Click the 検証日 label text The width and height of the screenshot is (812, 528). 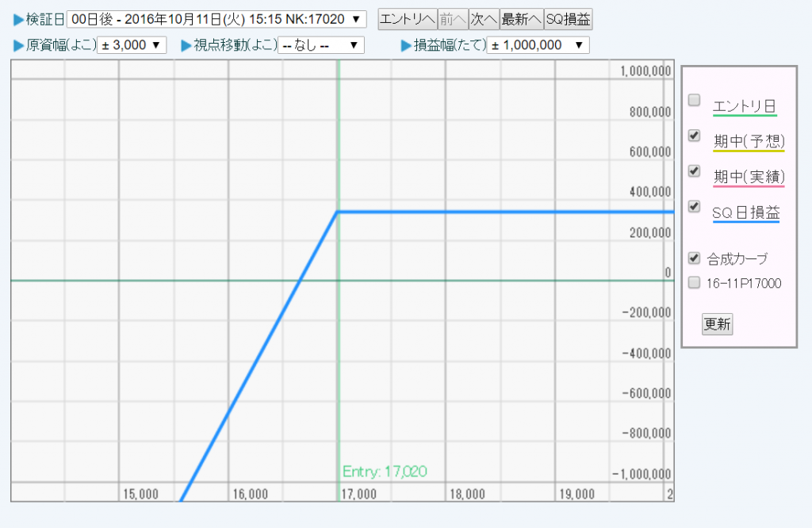(45, 19)
